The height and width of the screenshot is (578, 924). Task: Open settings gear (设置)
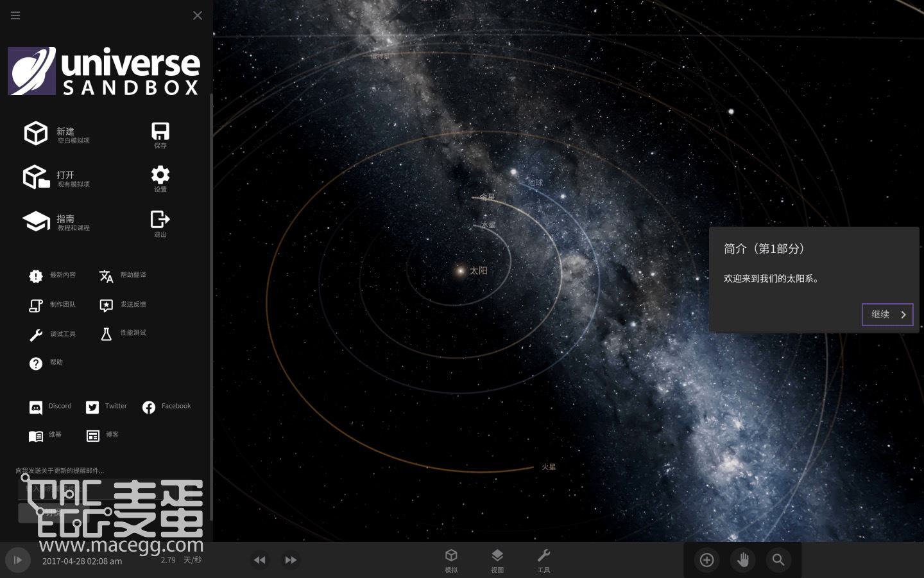(160, 179)
